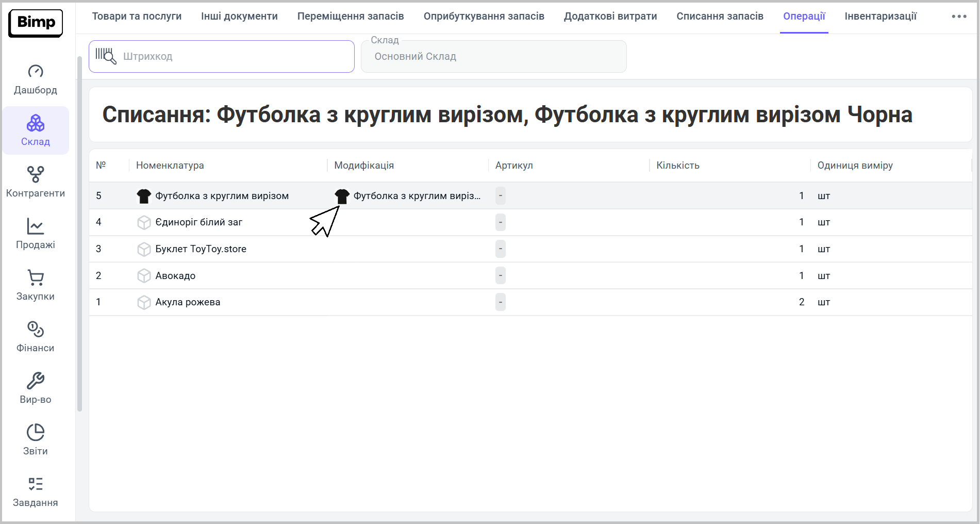Click the Акула рожева product name
Viewport: 980px width, 524px height.
[x=188, y=302]
